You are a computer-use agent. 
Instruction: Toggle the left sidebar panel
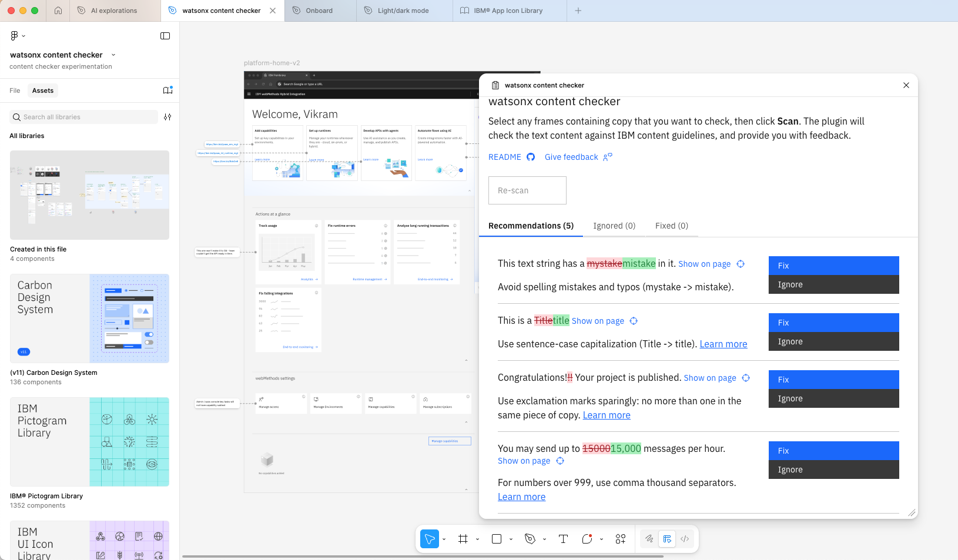[x=165, y=36]
